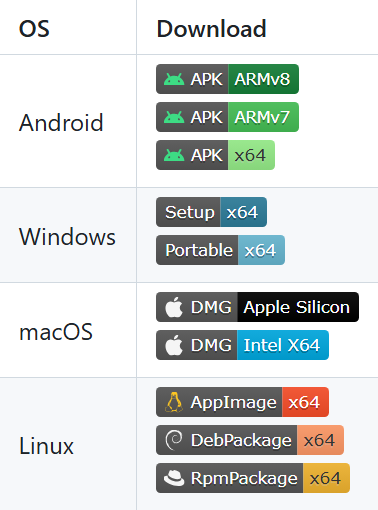
Task: Choose the light green x64 APK label
Action: click(x=251, y=155)
